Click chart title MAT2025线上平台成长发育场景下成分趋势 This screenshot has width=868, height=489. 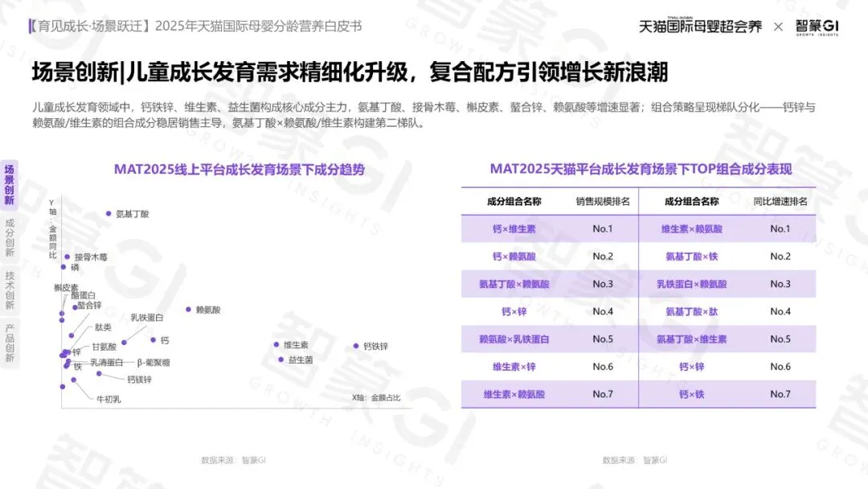pos(240,170)
